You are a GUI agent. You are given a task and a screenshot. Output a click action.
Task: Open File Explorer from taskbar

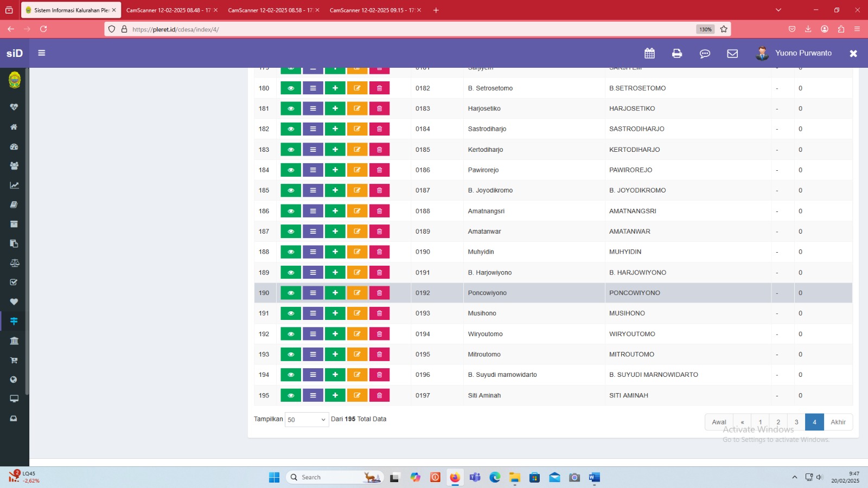pyautogui.click(x=514, y=477)
